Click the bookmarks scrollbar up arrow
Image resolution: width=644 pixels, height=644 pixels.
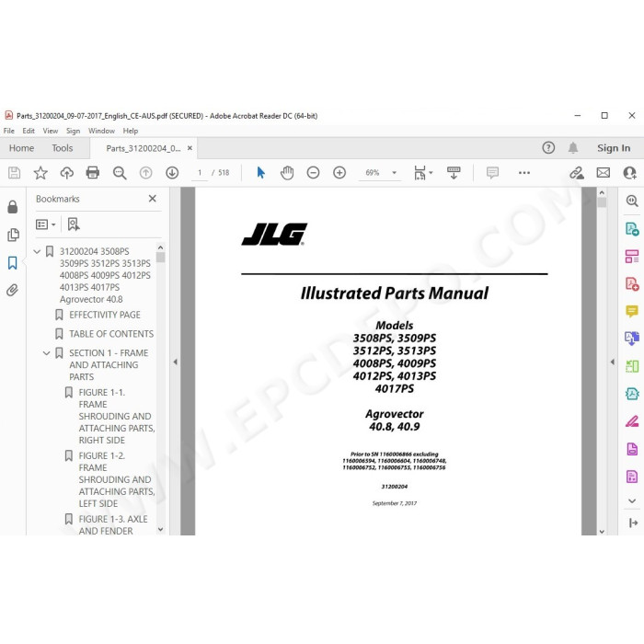point(160,247)
